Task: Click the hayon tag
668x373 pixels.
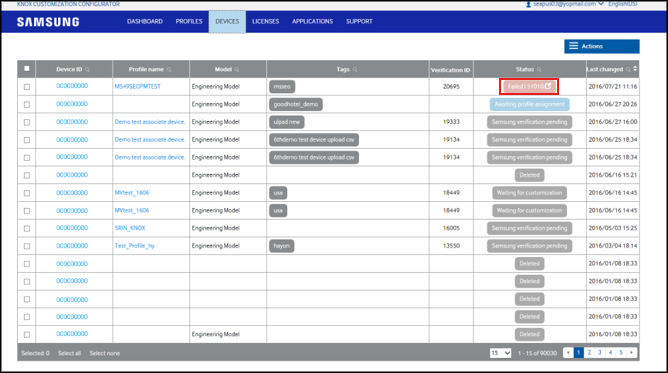Action: pos(282,246)
